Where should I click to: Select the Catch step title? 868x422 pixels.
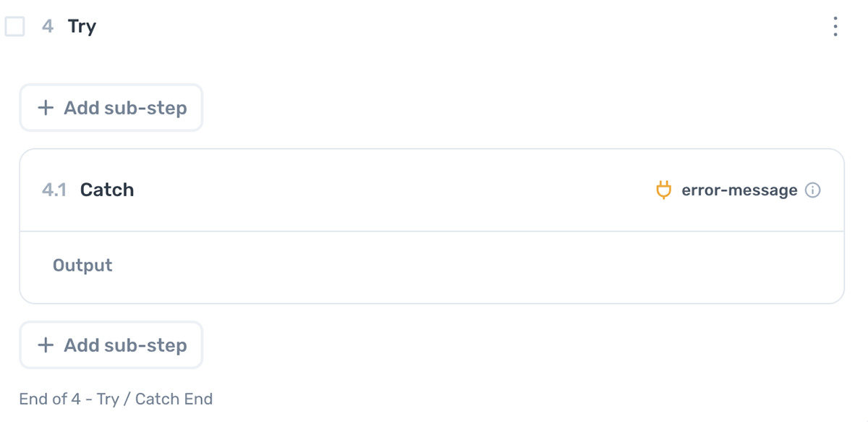(x=107, y=190)
